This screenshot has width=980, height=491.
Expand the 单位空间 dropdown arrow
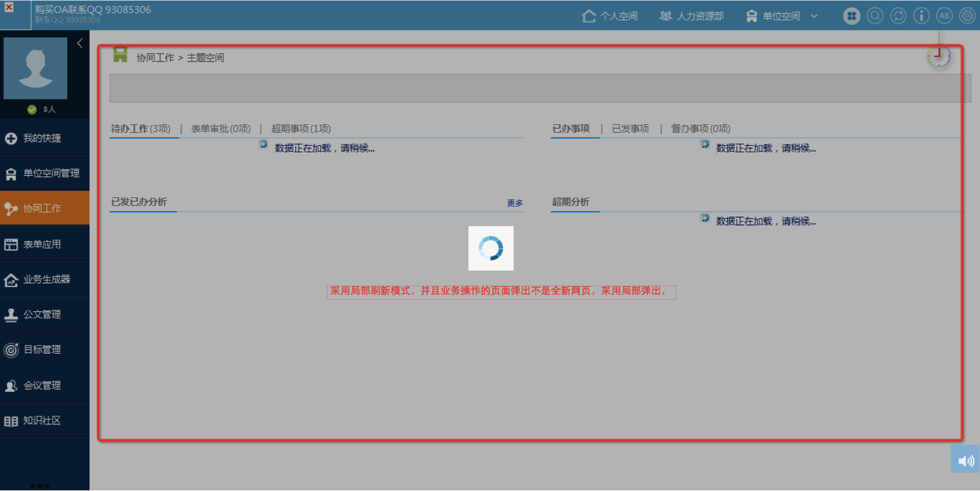coord(814,16)
